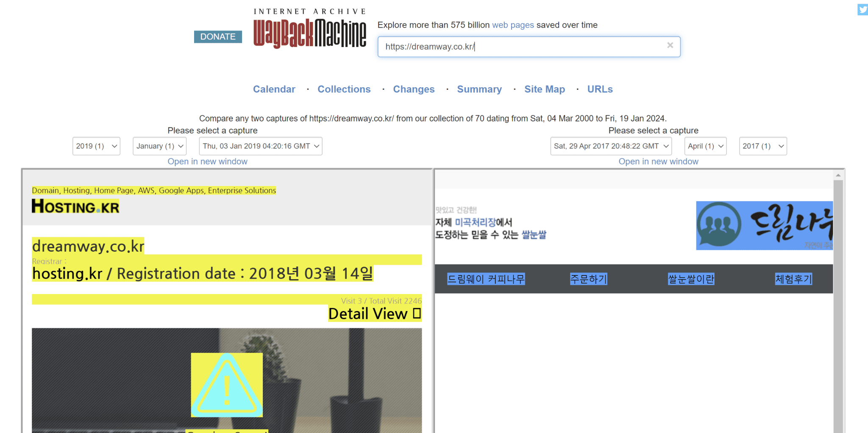This screenshot has width=868, height=433.
Task: Open the Wayback Machine logo home
Action: pos(310,28)
